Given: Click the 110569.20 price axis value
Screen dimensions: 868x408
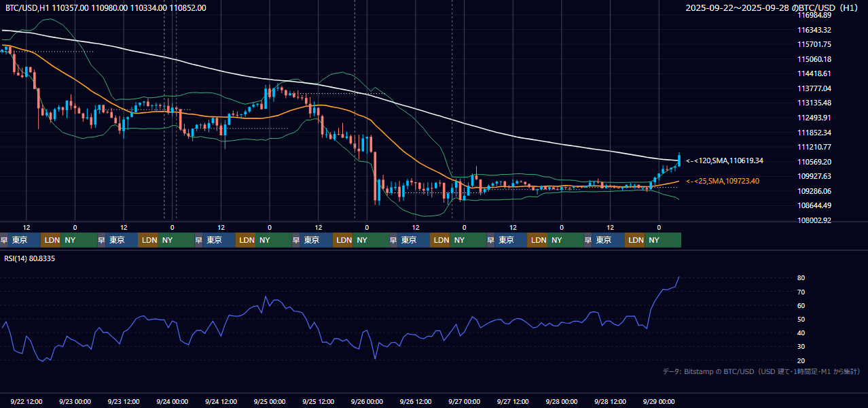Looking at the screenshot, I should [x=814, y=162].
